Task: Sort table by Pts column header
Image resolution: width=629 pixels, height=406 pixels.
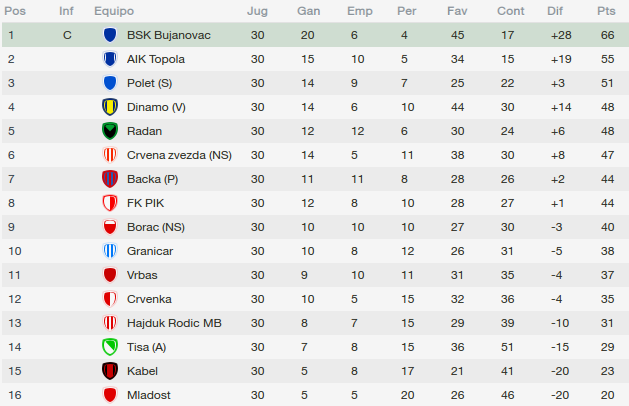Action: 606,11
